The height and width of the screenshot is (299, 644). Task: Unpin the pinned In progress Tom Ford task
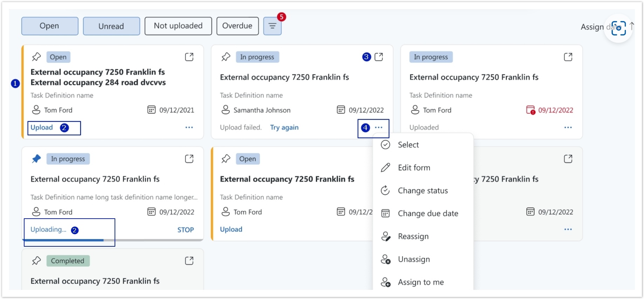[36, 159]
